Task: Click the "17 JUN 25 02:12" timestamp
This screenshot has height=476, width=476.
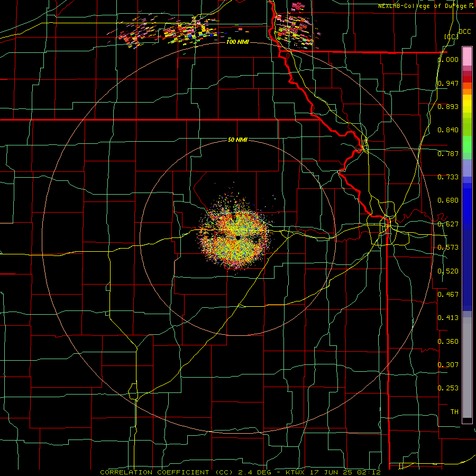Action: (x=345, y=472)
